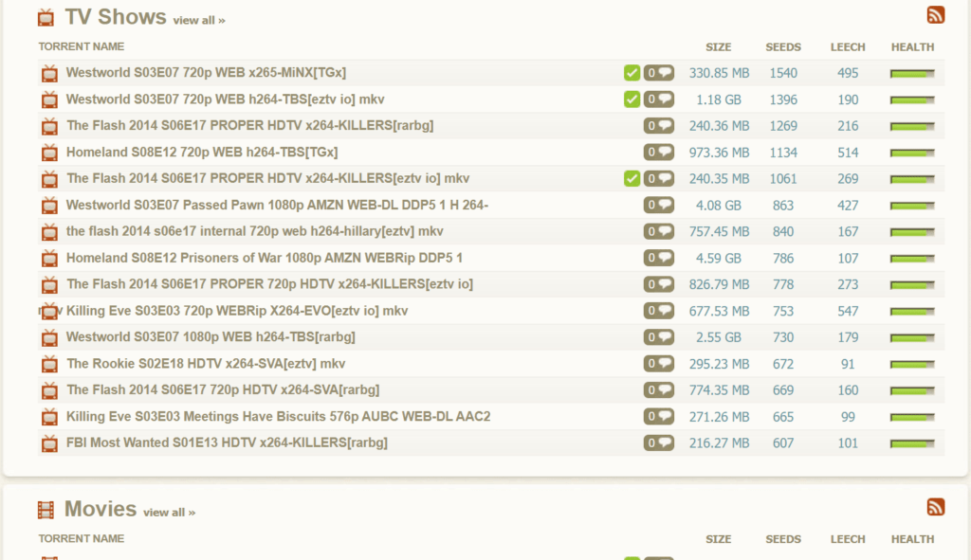The height and width of the screenshot is (560, 971).
Task: Open Flash S06E17 PROPER HDTV KILLERS[eztv io] mkv
Action: click(268, 178)
